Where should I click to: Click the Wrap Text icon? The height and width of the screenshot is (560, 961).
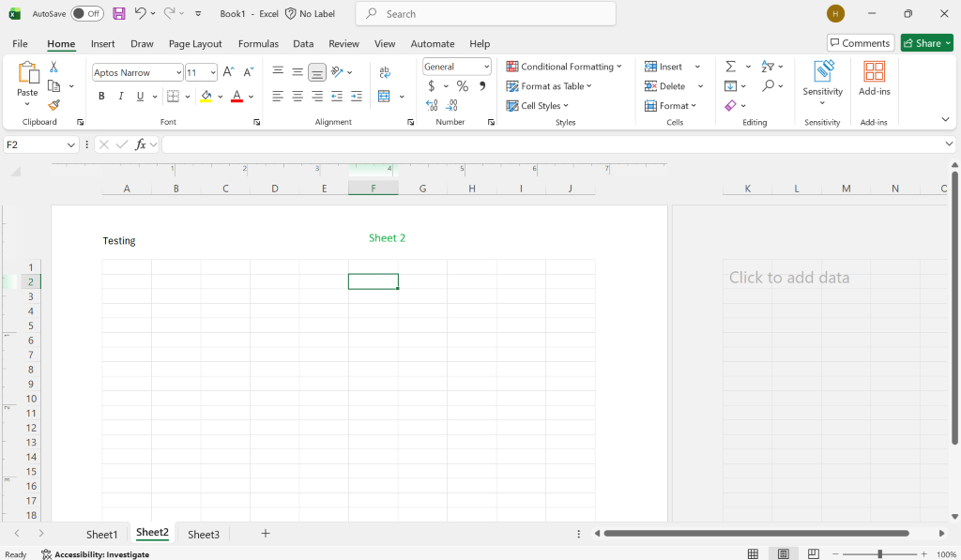[x=385, y=72]
